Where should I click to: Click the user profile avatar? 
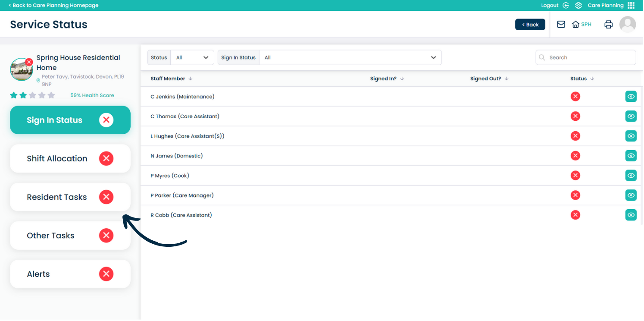(x=627, y=25)
